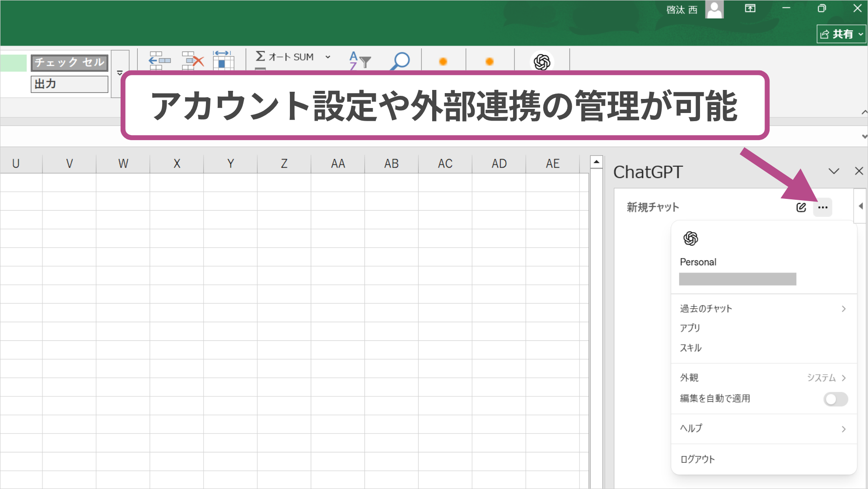Viewport: 868px width, 489px height.
Task: Open the Format cells icon
Action: pos(224,61)
